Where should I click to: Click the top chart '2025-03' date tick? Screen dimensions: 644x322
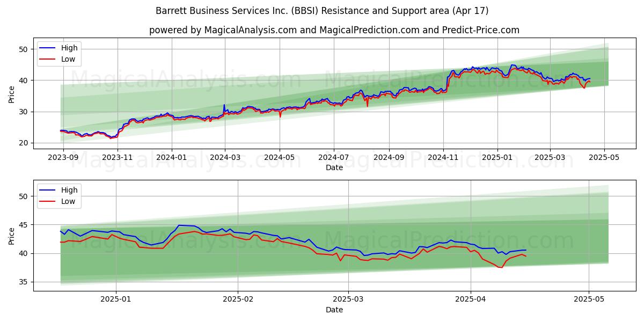[x=550, y=158]
